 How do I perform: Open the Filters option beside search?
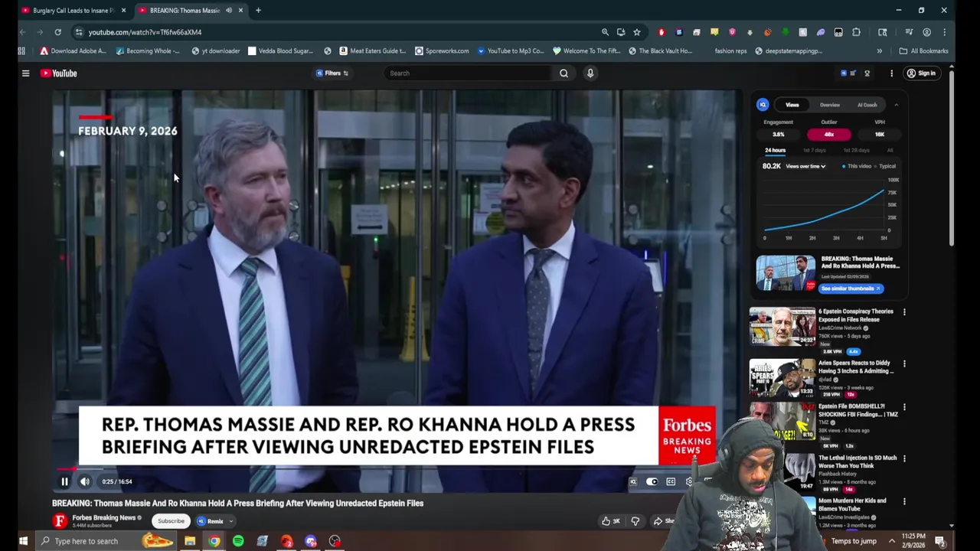tap(332, 73)
